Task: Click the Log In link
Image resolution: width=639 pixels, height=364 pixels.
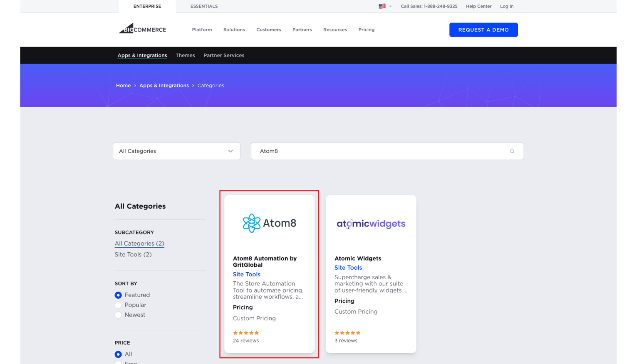Action: tap(507, 6)
